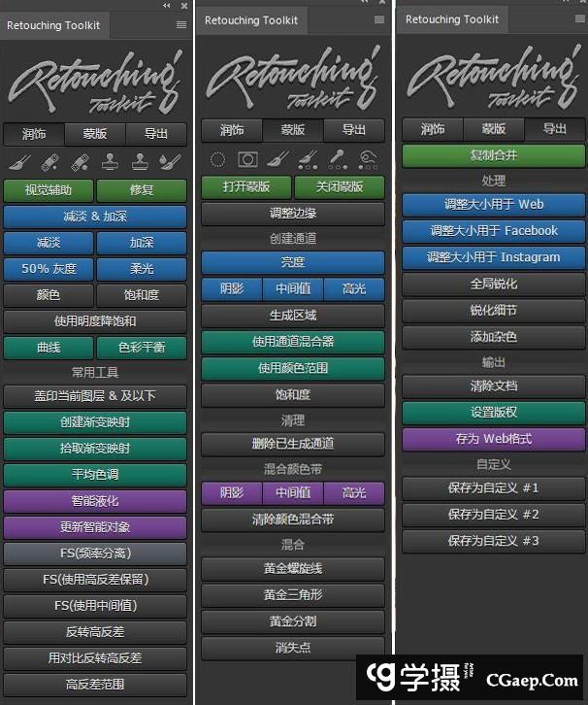Viewport: 588px width, 705px height.
Task: Click the Retouching Toolkit title tab of the right panel
Action: click(452, 19)
